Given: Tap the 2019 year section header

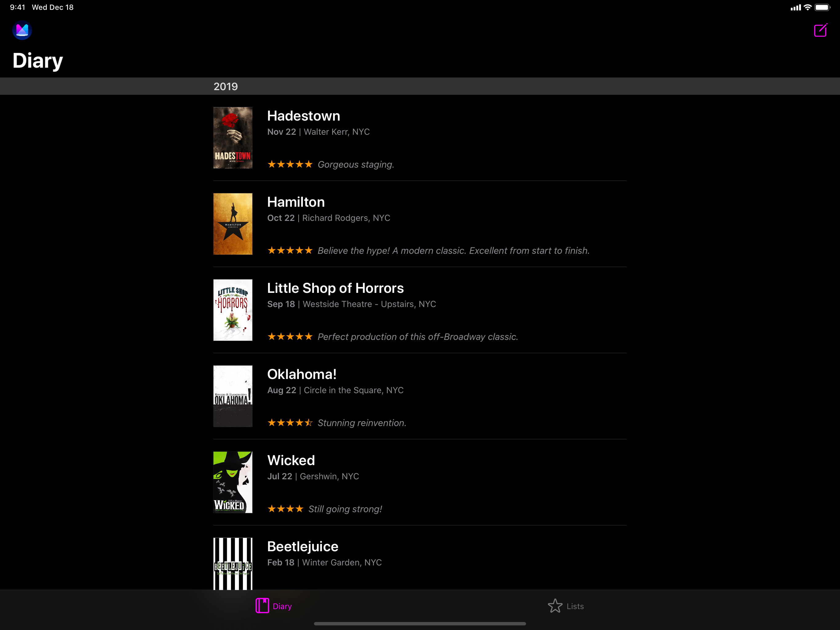Looking at the screenshot, I should pos(226,87).
